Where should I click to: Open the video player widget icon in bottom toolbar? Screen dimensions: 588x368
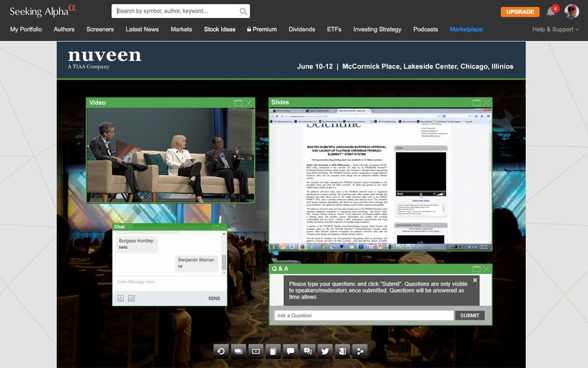256,351
